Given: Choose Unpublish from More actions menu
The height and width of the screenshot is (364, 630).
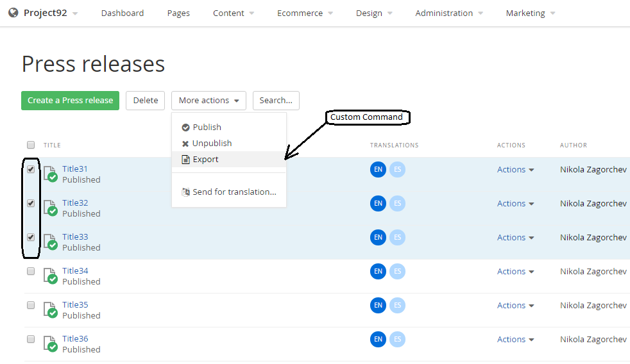Looking at the screenshot, I should (x=229, y=144).
